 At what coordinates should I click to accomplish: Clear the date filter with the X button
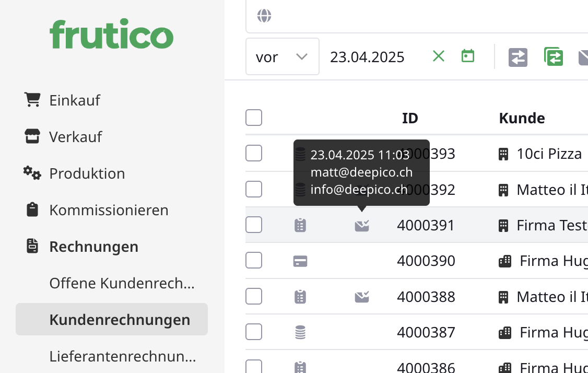coord(438,56)
